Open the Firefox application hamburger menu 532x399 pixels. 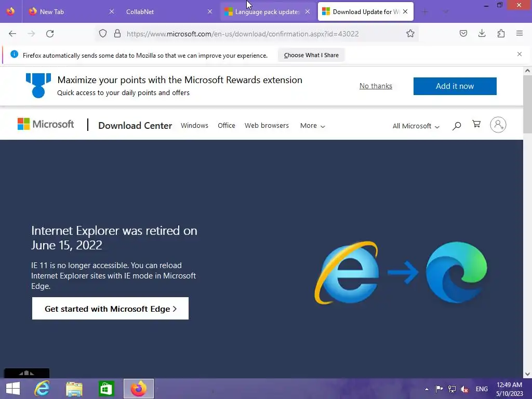coord(520,33)
